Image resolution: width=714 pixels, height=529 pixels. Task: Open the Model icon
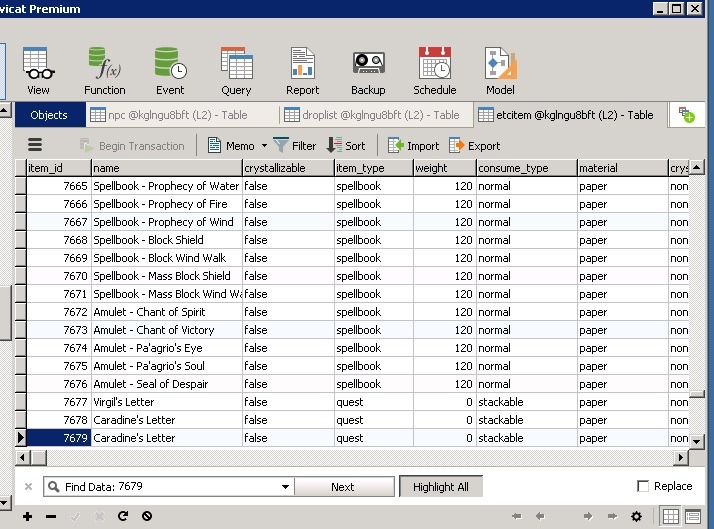(500, 71)
